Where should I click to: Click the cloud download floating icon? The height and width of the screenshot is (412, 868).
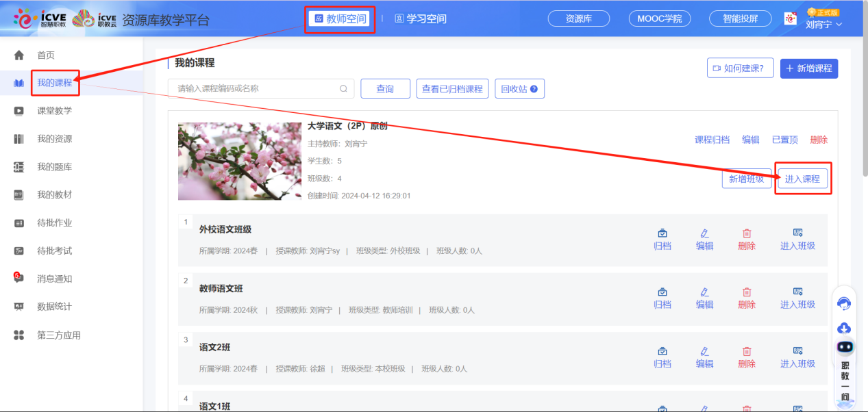coord(843,328)
